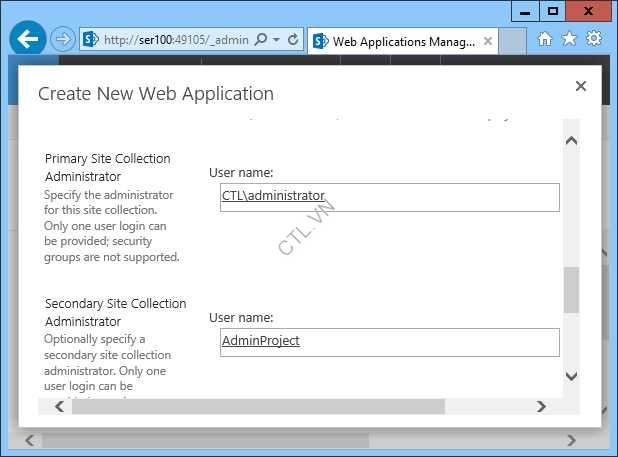This screenshot has width=618, height=457.
Task: Open Favorites with the star icon
Action: 569,39
